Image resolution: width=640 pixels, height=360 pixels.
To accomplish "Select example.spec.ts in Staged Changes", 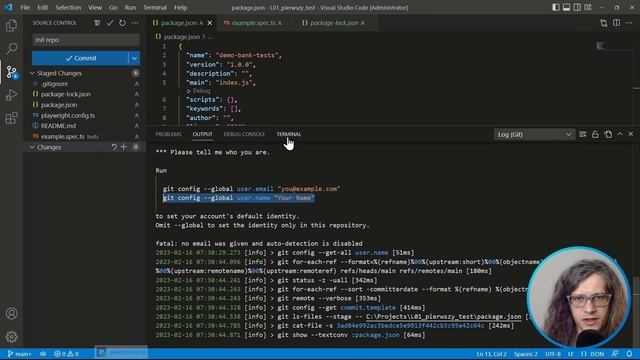I will point(85,136).
